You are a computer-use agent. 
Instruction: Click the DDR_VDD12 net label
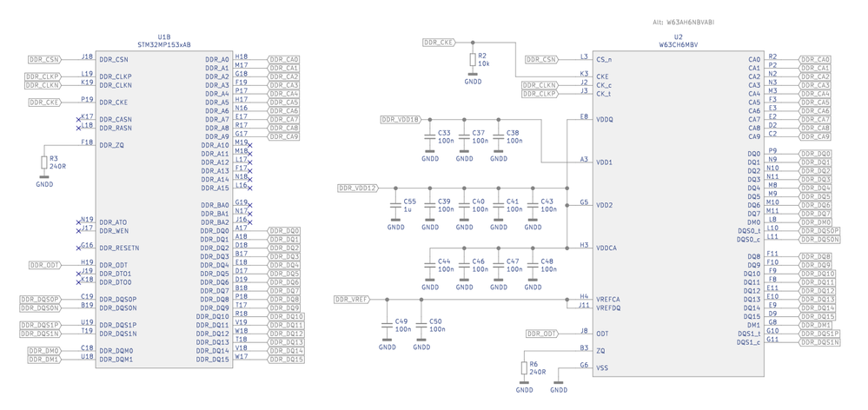coord(359,188)
